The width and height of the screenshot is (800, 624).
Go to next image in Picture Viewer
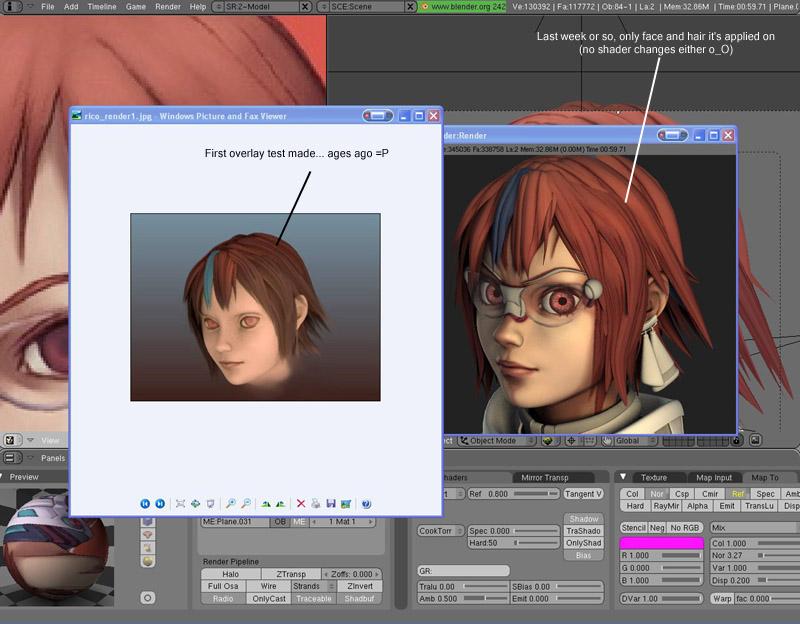[x=160, y=504]
